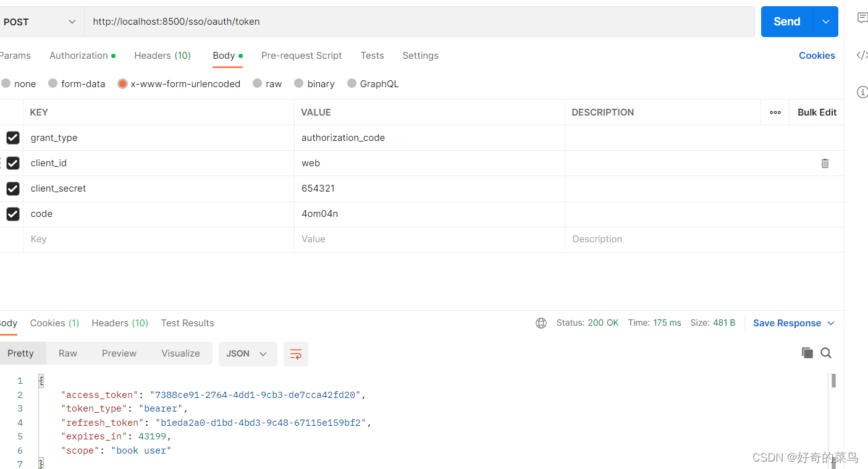Click the request URL input field
Viewport: 868px width, 469px height.
click(x=371, y=21)
